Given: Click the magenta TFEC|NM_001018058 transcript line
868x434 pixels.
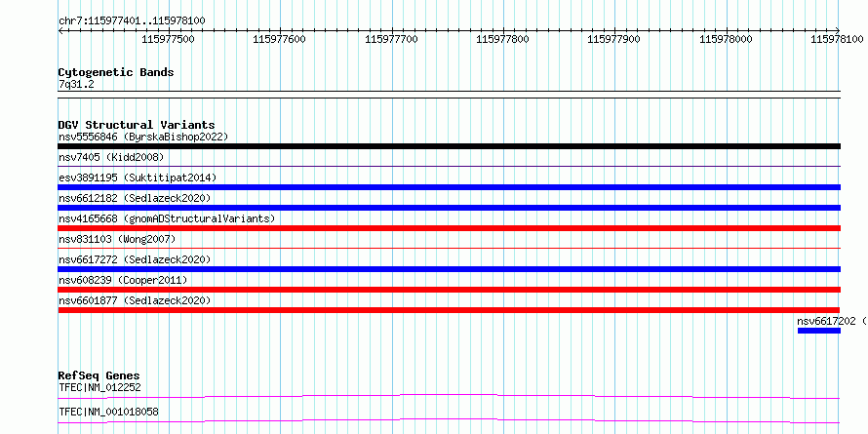Looking at the screenshot, I should [449, 420].
